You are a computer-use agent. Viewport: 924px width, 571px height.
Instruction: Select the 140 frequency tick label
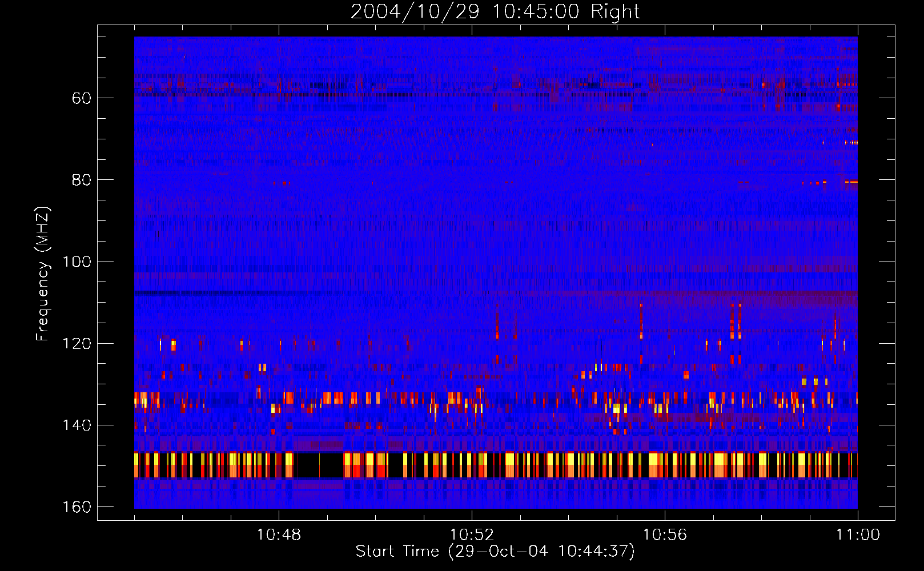coord(77,425)
